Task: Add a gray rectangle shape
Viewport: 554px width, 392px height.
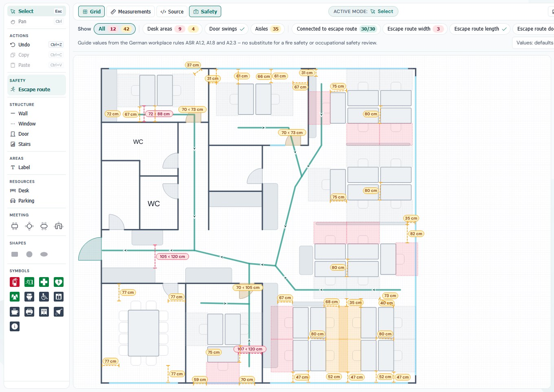Action: pos(15,254)
